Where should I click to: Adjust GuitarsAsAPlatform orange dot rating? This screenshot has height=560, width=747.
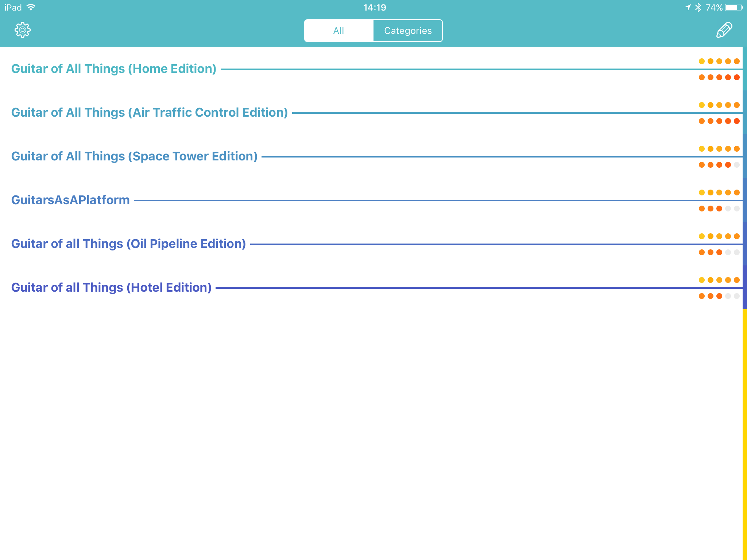tap(719, 209)
